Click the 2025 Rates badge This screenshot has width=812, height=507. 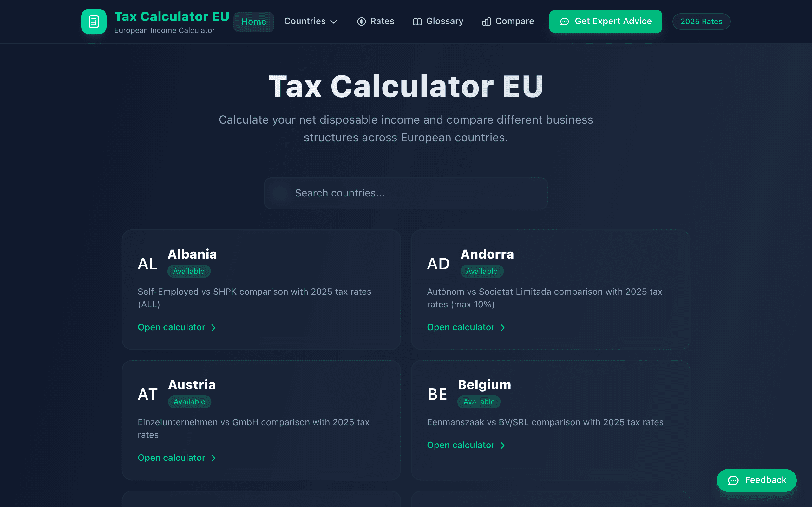click(x=701, y=22)
